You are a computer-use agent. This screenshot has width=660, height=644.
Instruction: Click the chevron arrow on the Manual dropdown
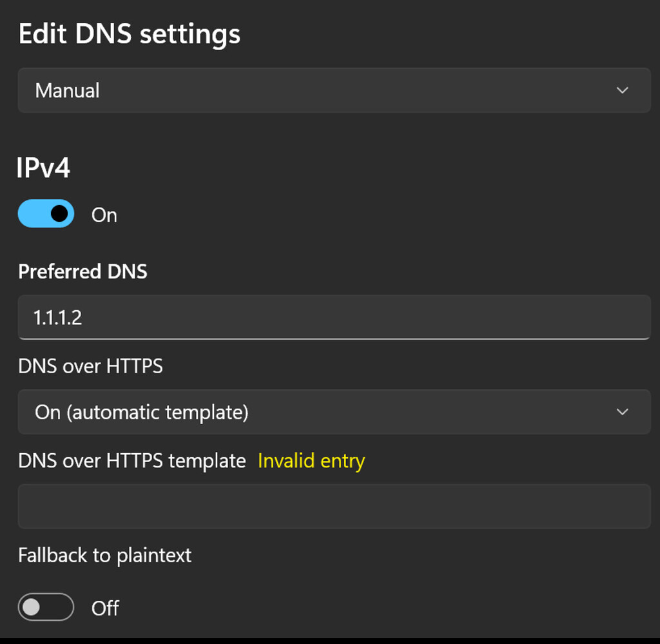(x=622, y=90)
